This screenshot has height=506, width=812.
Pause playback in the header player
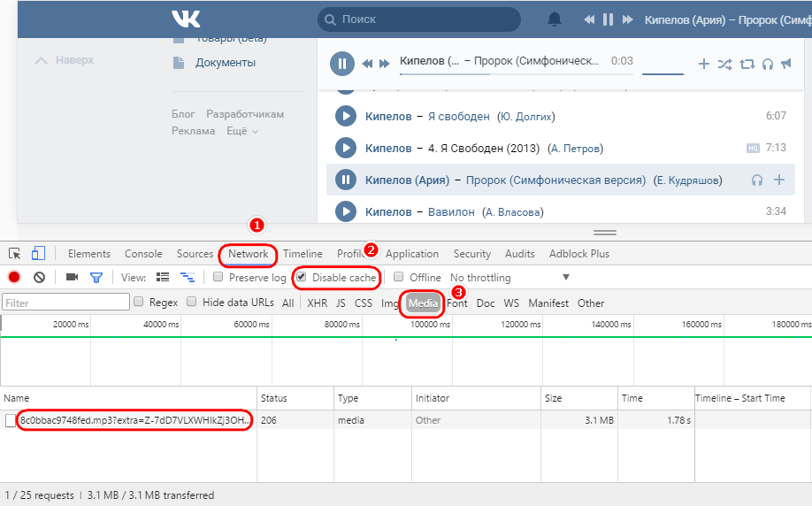tap(608, 19)
